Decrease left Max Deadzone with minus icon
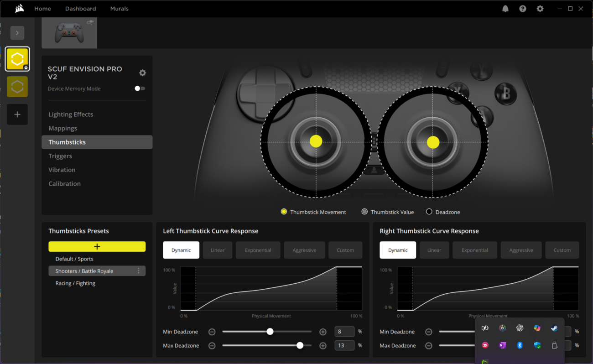 coord(212,346)
